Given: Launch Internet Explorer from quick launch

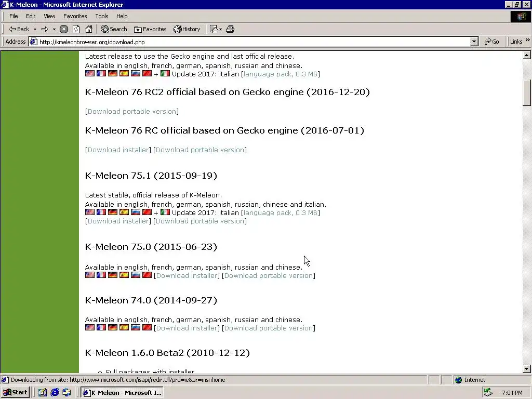Looking at the screenshot, I should 55,393.
